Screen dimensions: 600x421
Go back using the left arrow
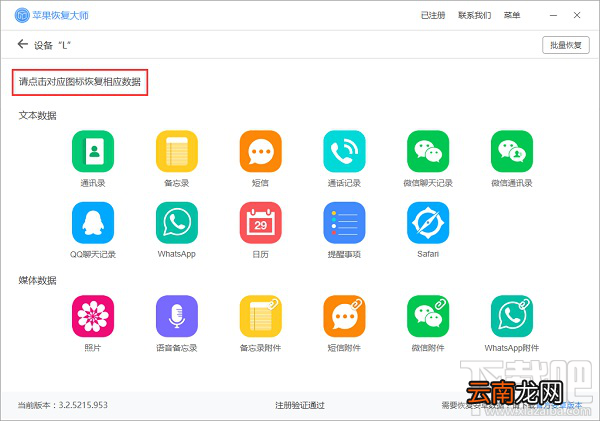[x=23, y=44]
